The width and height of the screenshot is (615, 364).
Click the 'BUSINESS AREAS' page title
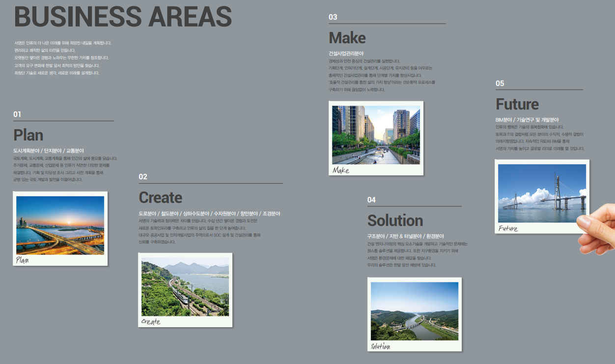123,17
